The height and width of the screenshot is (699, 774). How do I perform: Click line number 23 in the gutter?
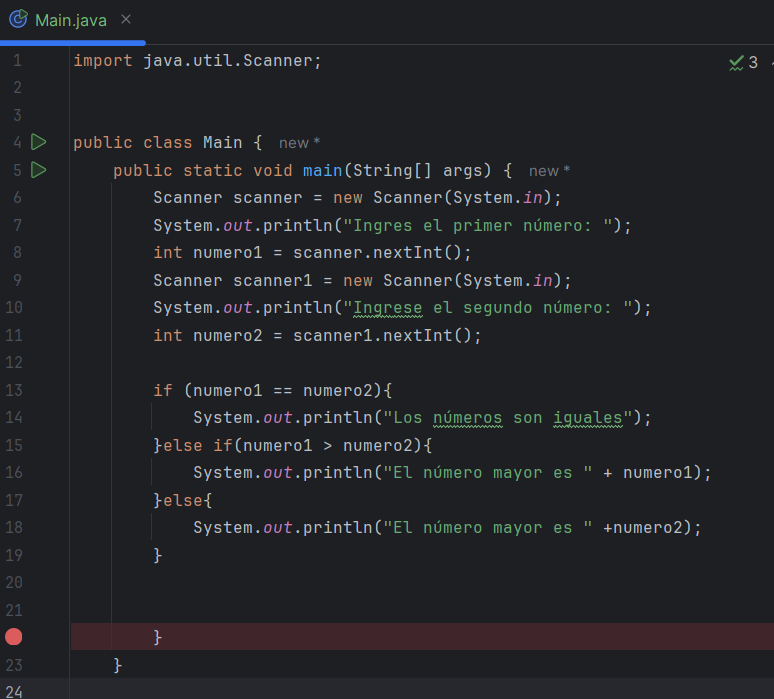pyautogui.click(x=14, y=665)
